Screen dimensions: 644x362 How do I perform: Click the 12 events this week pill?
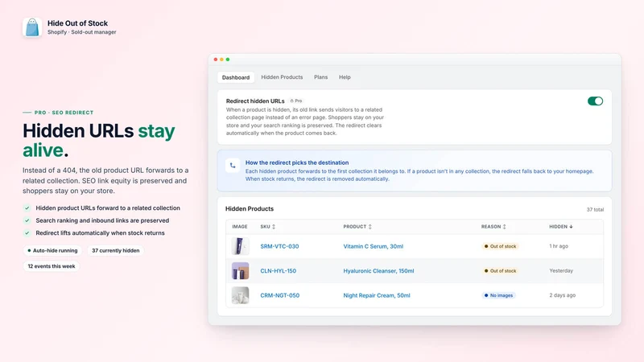[52, 266]
